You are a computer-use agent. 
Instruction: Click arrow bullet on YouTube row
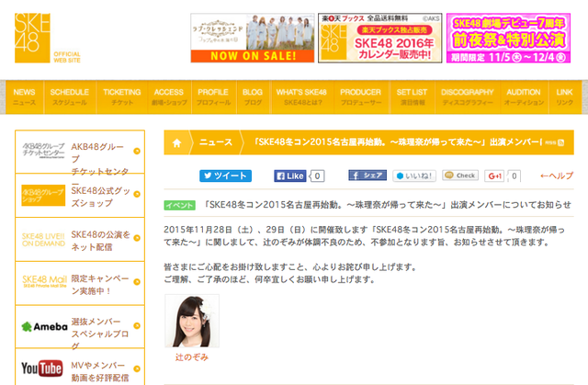pyautogui.click(x=137, y=368)
